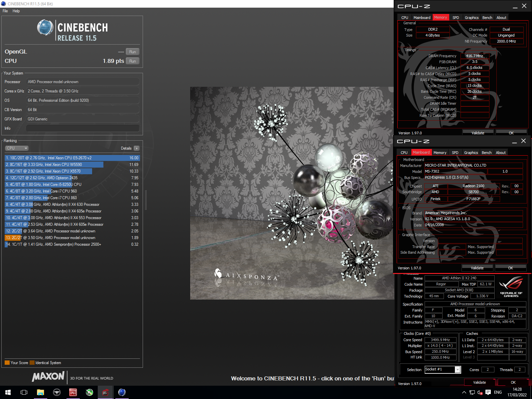Select ranking row AMD Sempron Processor 2500+

pos(72,244)
